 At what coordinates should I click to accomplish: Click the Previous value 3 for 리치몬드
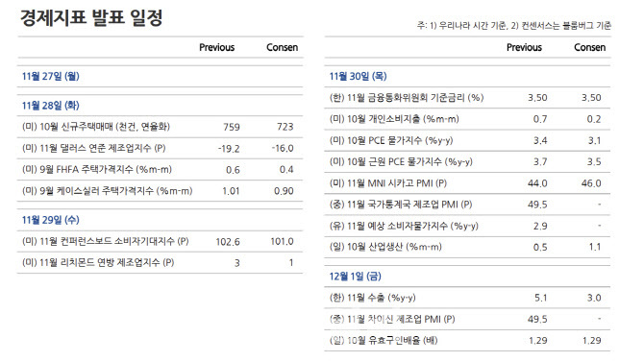(237, 263)
